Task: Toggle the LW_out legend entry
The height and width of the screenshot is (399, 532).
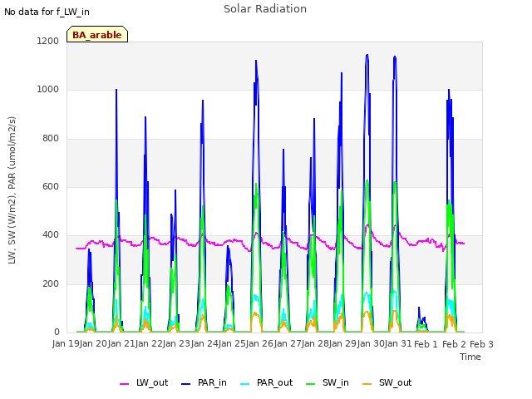Action: pos(144,382)
